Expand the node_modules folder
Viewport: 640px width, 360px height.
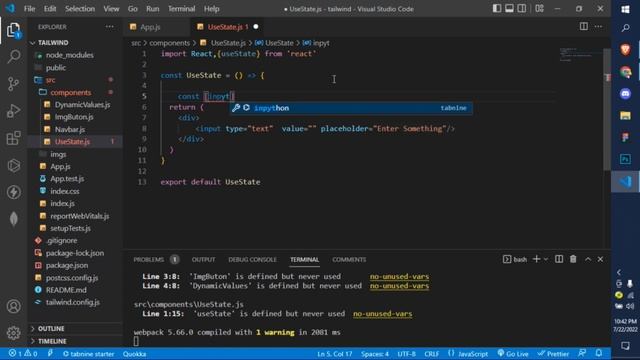click(x=69, y=55)
